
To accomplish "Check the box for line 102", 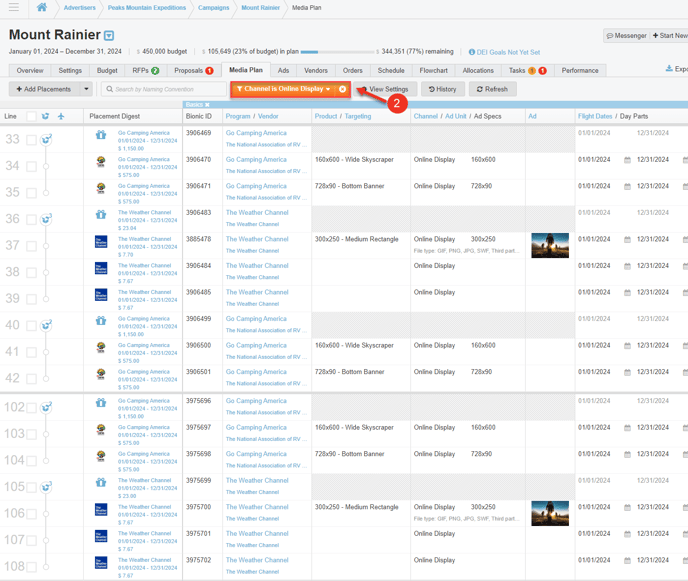I will pos(31,408).
